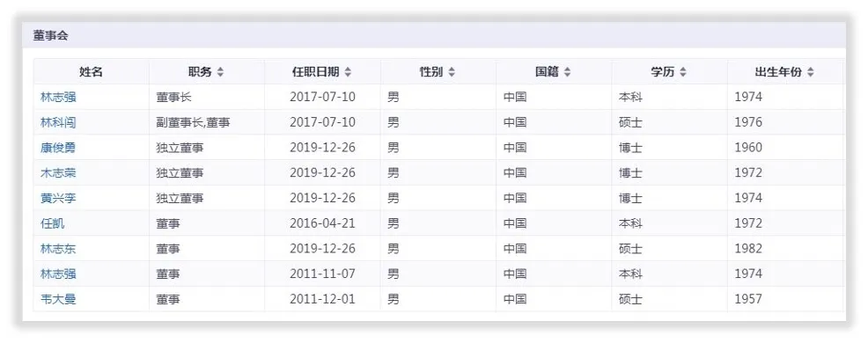Viewport: 868px width, 343px height.
Task: Click the 出生年份 column header label
Action: tap(778, 72)
